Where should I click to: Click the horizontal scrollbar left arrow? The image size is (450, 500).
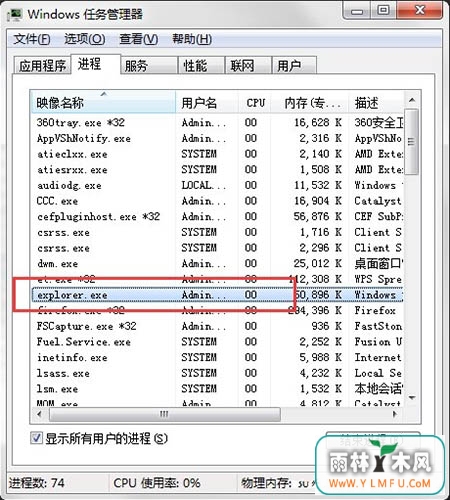click(40, 414)
